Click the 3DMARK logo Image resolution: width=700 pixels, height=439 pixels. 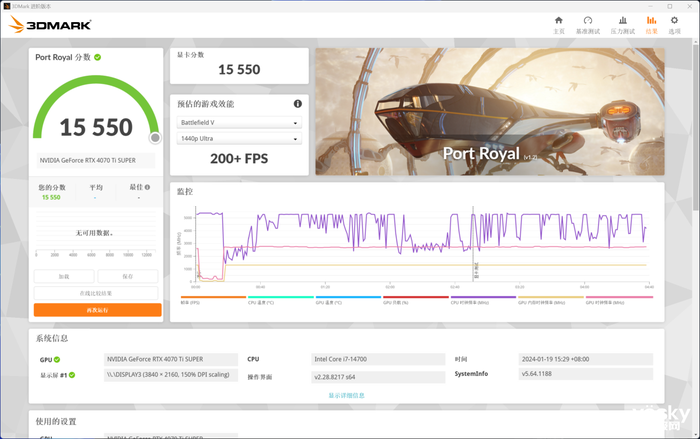(50, 25)
